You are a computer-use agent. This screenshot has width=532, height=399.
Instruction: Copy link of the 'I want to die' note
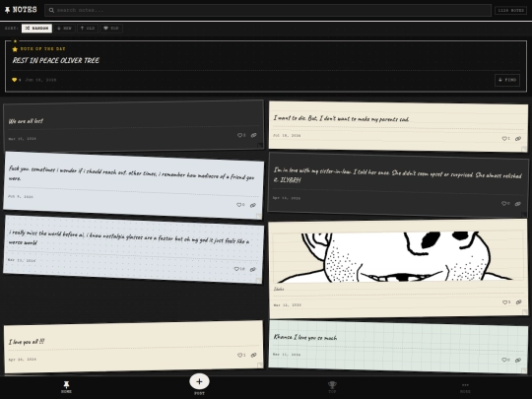(x=518, y=139)
